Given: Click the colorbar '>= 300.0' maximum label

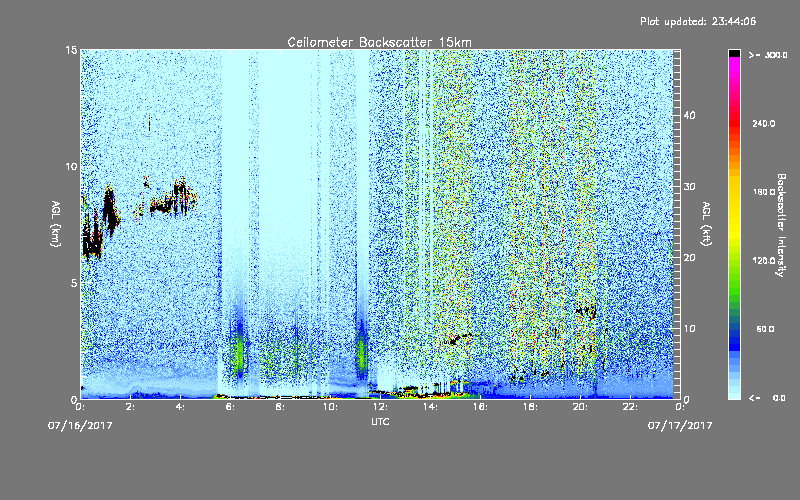Looking at the screenshot, I should pos(768,55).
